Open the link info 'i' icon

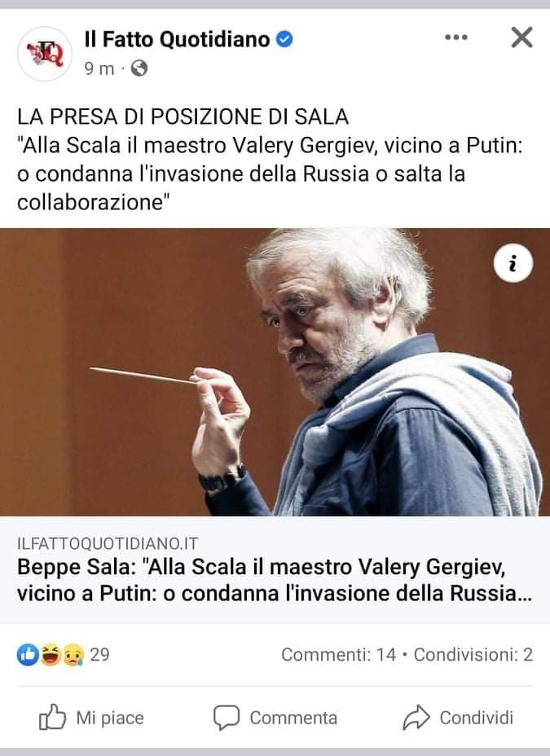(513, 263)
